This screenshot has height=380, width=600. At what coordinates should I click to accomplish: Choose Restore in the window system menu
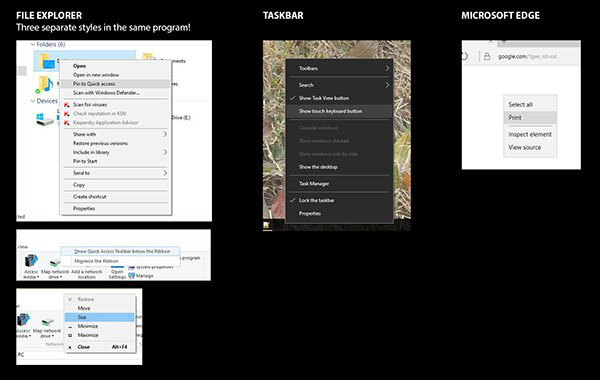pos(99,299)
